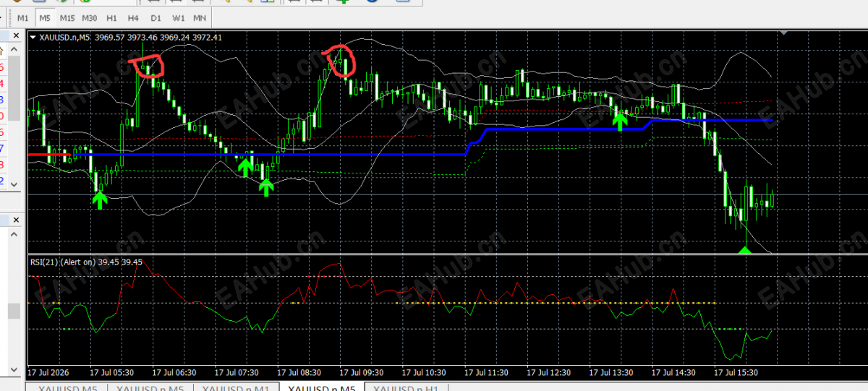Click the 17 Jul 13:30 time label

(x=611, y=372)
